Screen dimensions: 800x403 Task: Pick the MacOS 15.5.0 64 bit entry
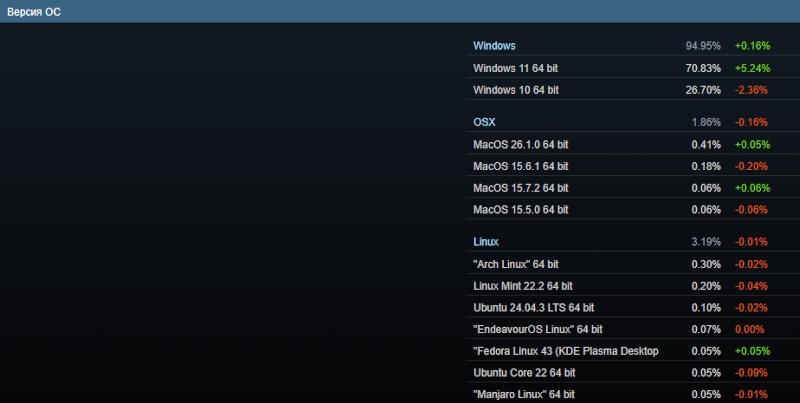tap(520, 210)
